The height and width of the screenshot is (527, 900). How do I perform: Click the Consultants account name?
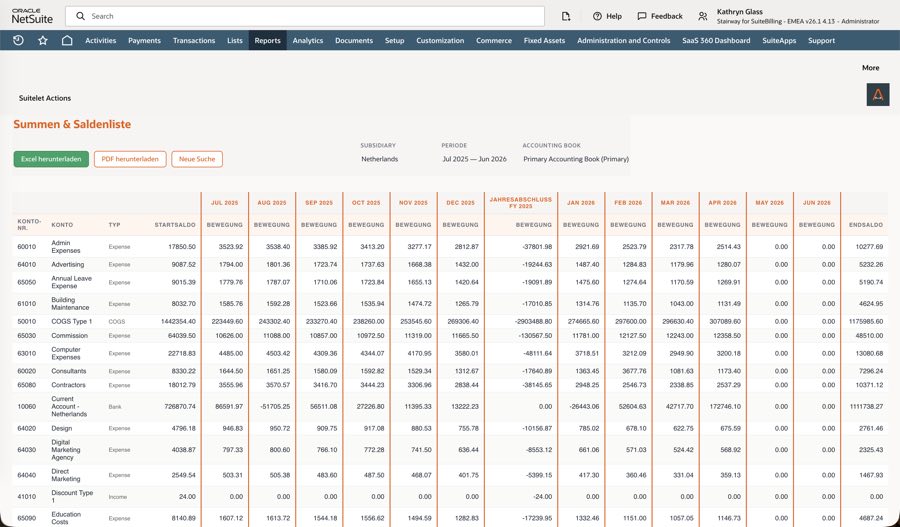[69, 371]
